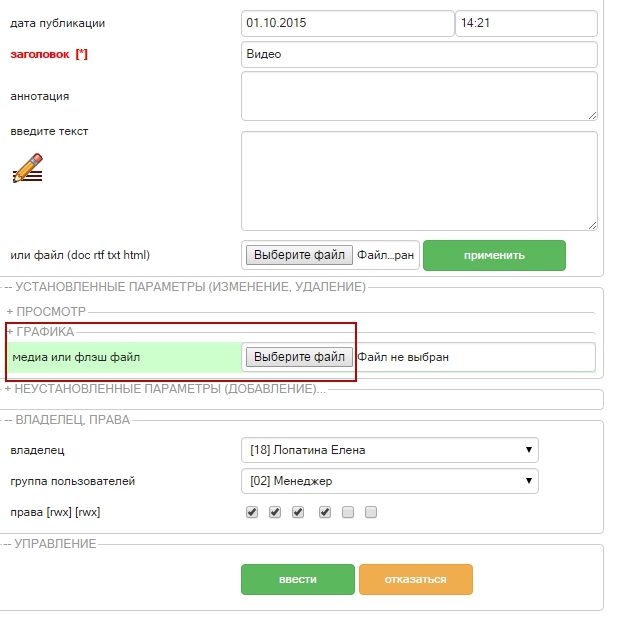Toggle the fourth checked rights checkbox

[x=325, y=512]
